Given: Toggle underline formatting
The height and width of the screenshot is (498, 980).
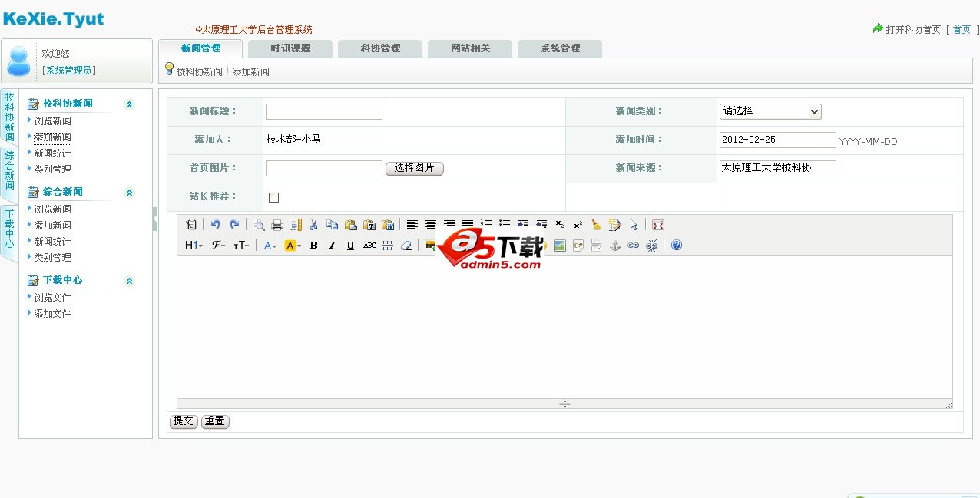Looking at the screenshot, I should (x=350, y=246).
